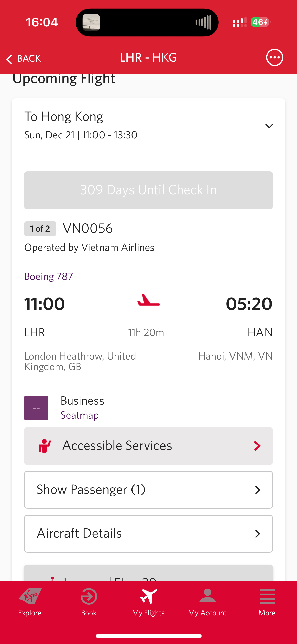Collapse the To Hong Kong flight section
The width and height of the screenshot is (297, 644).
coord(269,126)
